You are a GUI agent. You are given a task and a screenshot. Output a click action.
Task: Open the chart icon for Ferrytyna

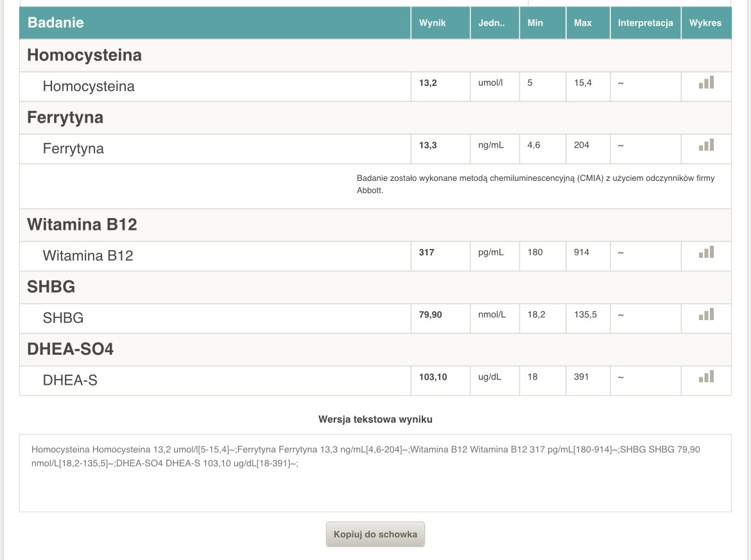706,145
